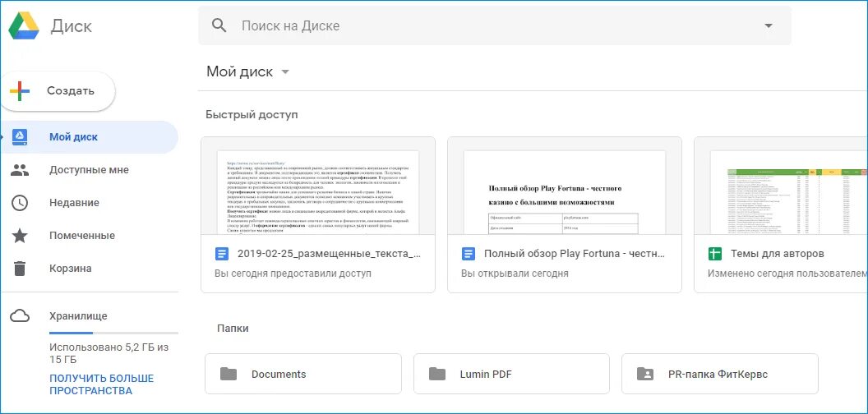Click folder icon of 'Lumin PDF'
This screenshot has width=868, height=414.
coord(436,374)
